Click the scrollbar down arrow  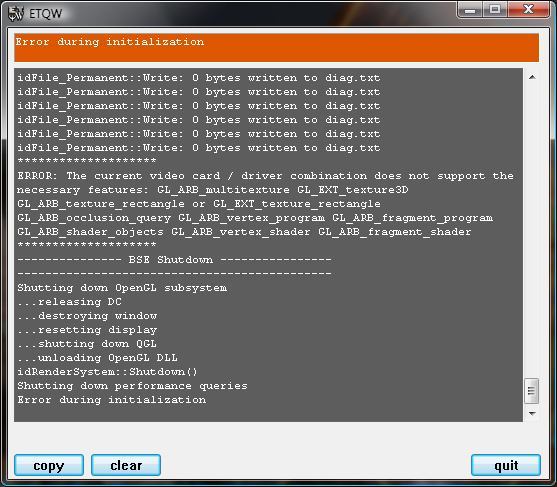click(532, 413)
